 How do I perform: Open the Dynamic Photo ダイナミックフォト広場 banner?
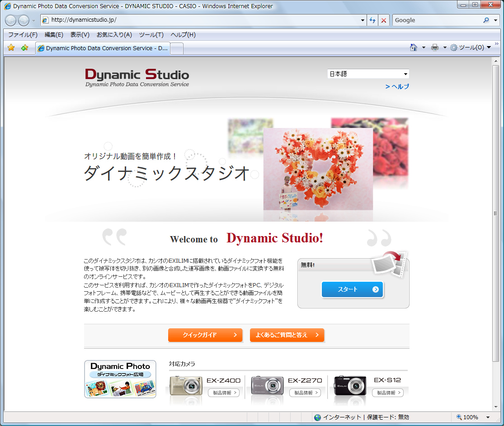(x=120, y=379)
